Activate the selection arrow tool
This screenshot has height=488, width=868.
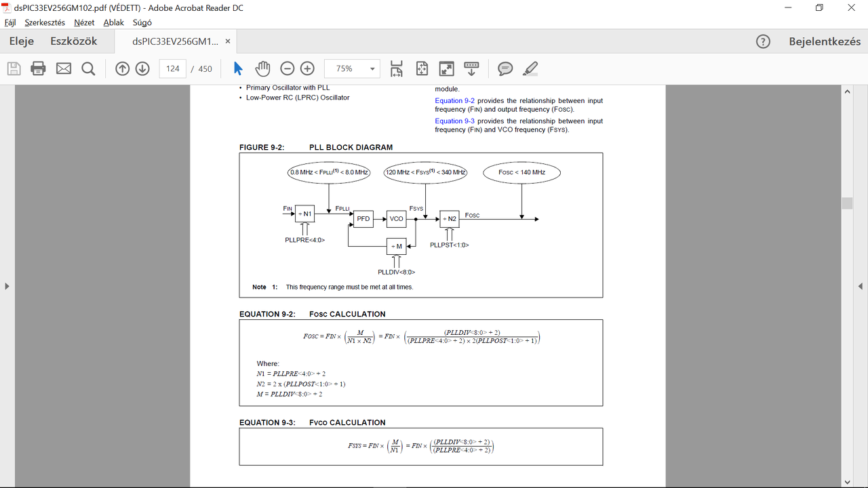click(x=237, y=68)
